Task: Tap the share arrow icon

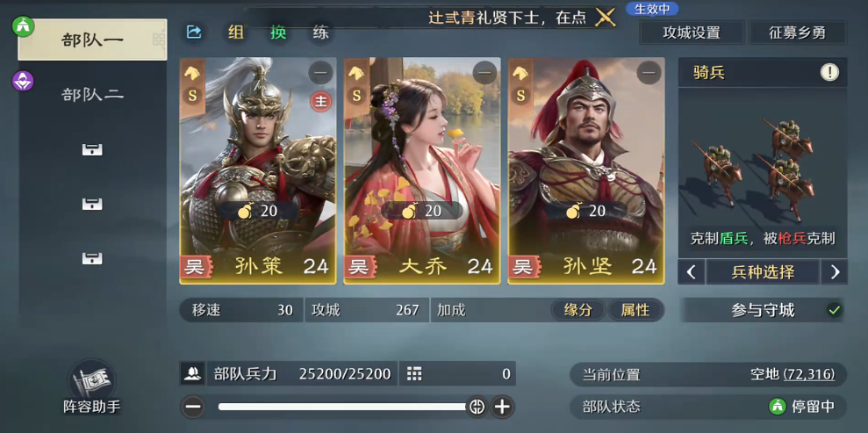Action: click(x=194, y=32)
